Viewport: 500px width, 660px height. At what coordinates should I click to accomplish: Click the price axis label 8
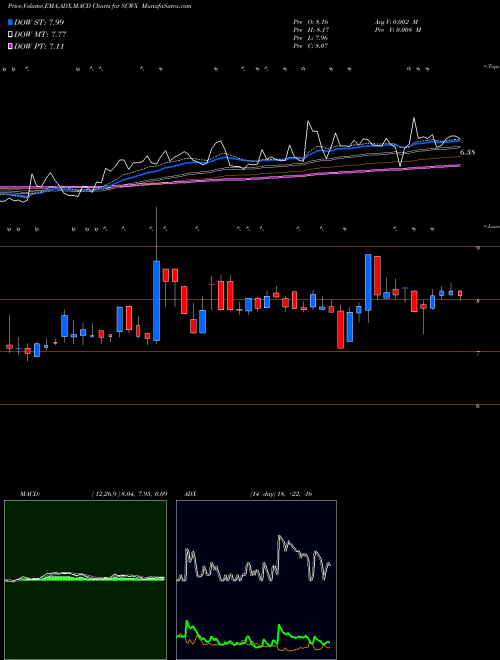tap(478, 301)
